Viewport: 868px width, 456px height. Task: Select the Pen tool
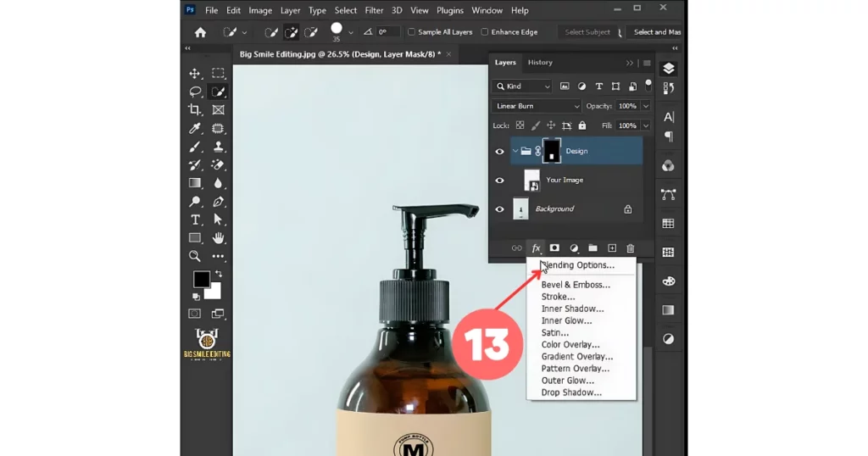218,202
